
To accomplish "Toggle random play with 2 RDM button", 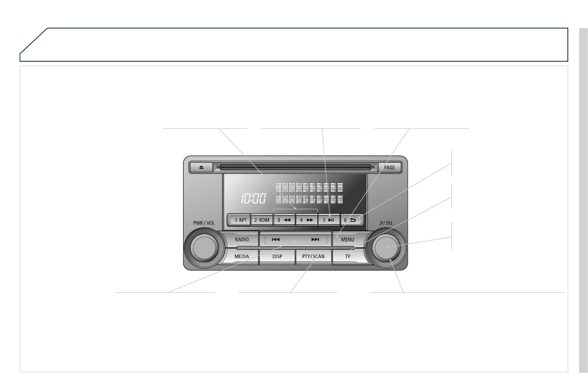I will tap(262, 220).
